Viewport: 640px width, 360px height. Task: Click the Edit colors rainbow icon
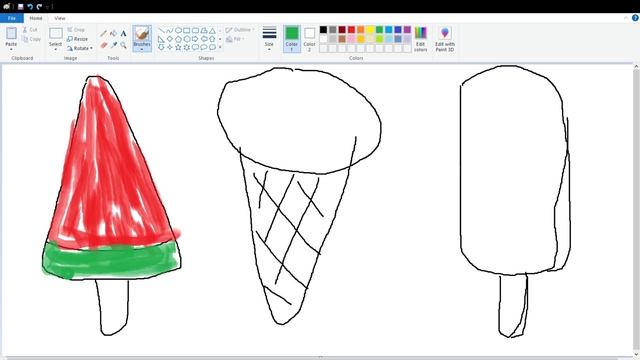[420, 33]
